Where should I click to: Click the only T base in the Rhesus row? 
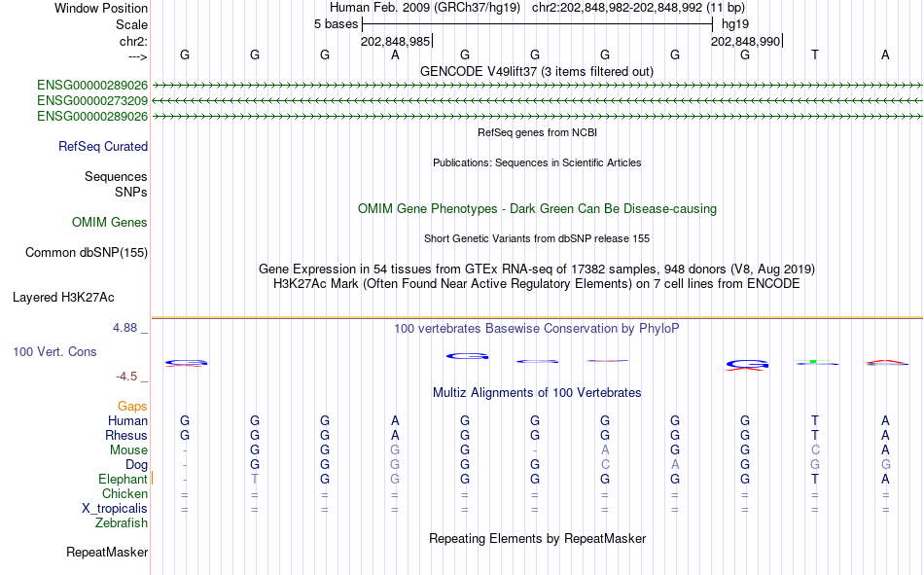(815, 435)
